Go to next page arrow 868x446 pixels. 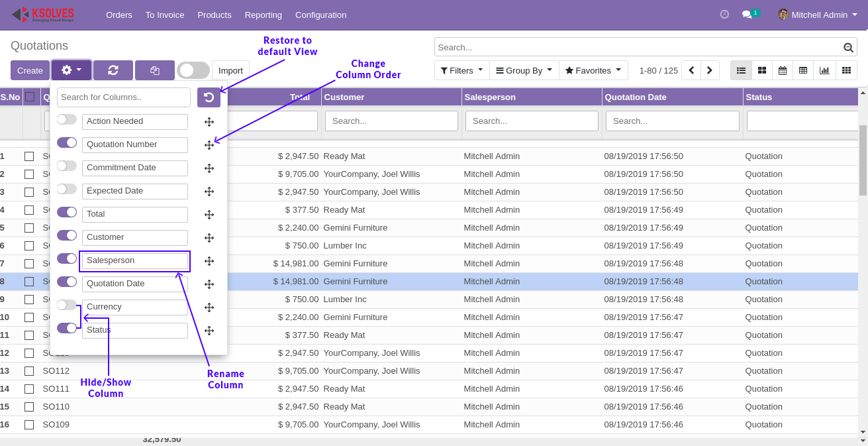pyautogui.click(x=710, y=70)
